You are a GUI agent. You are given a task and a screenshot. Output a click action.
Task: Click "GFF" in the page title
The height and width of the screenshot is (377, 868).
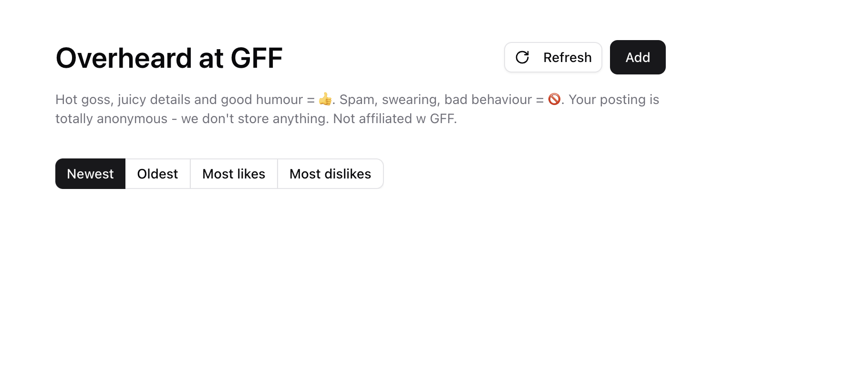click(x=256, y=58)
